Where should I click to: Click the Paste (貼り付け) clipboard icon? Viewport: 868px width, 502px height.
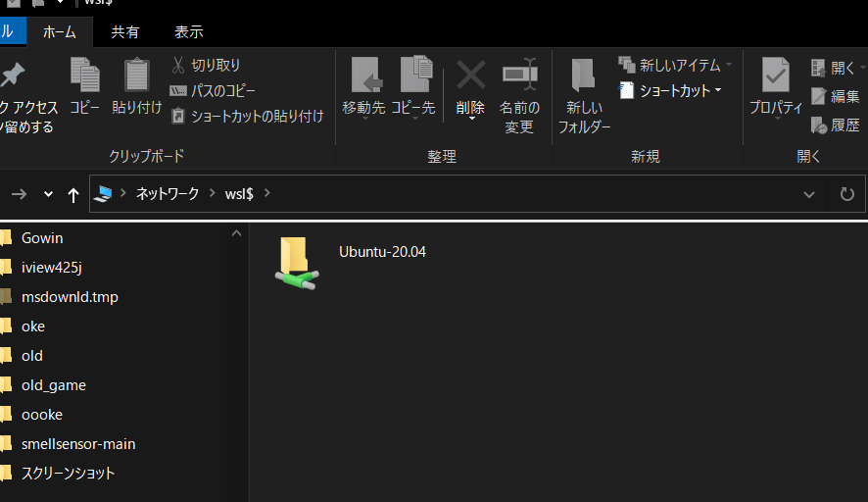136,75
